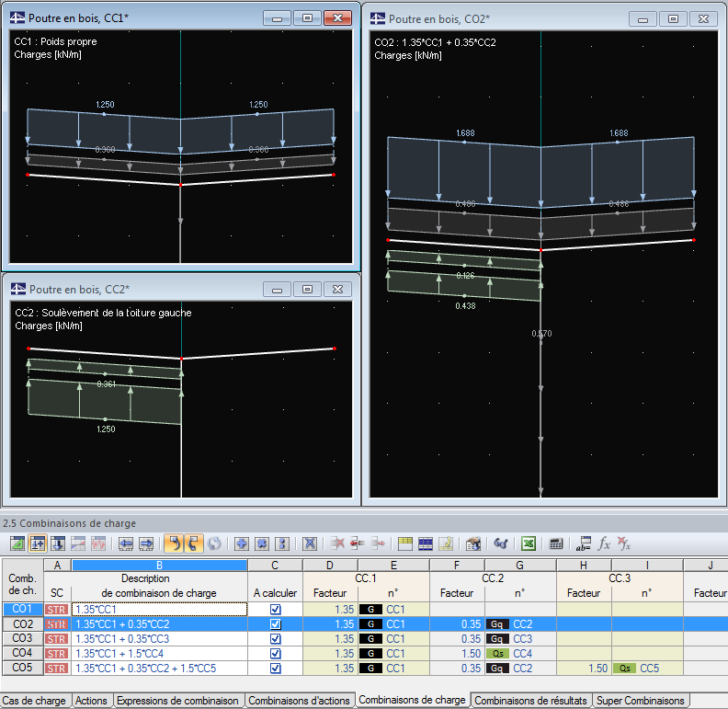The width and height of the screenshot is (728, 709).
Task: Click the second orange-highlighted curved arrow icon
Action: click(x=194, y=543)
